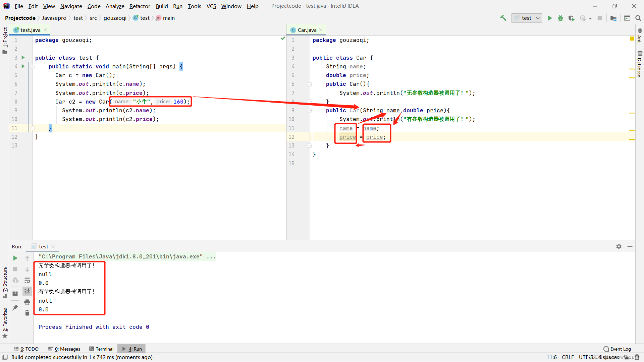The image size is (644, 362).
Task: Open the Database tool window
Action: tap(640, 64)
